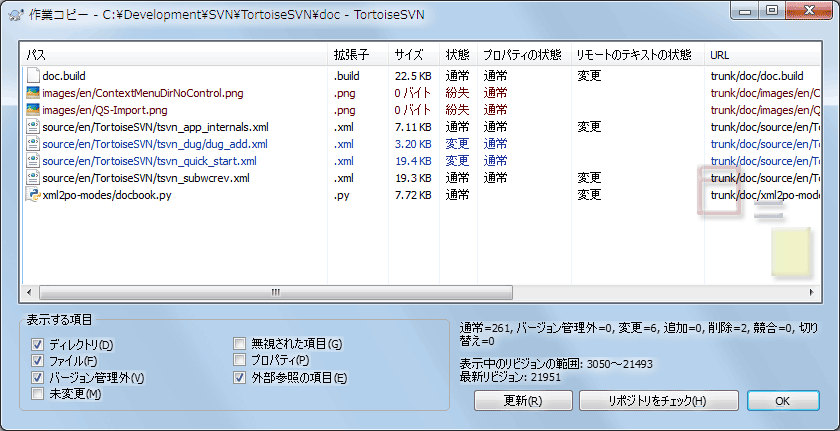This screenshot has width=840, height=431.
Task: Click the .py extension cell
Action: (341, 195)
